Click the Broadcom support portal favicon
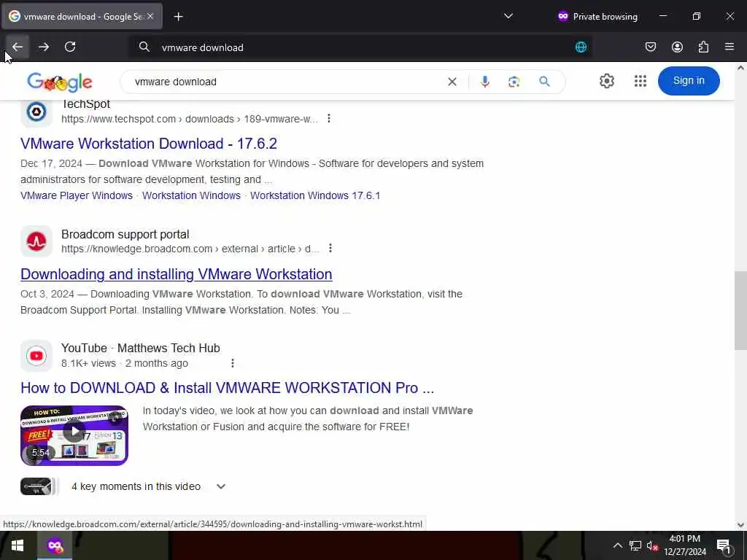 (x=36, y=241)
